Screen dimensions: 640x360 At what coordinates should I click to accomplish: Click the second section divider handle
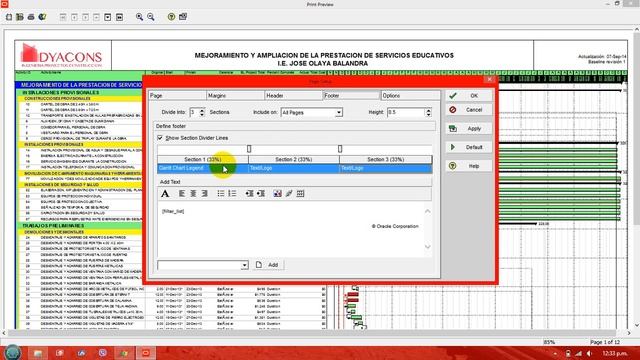click(x=340, y=149)
